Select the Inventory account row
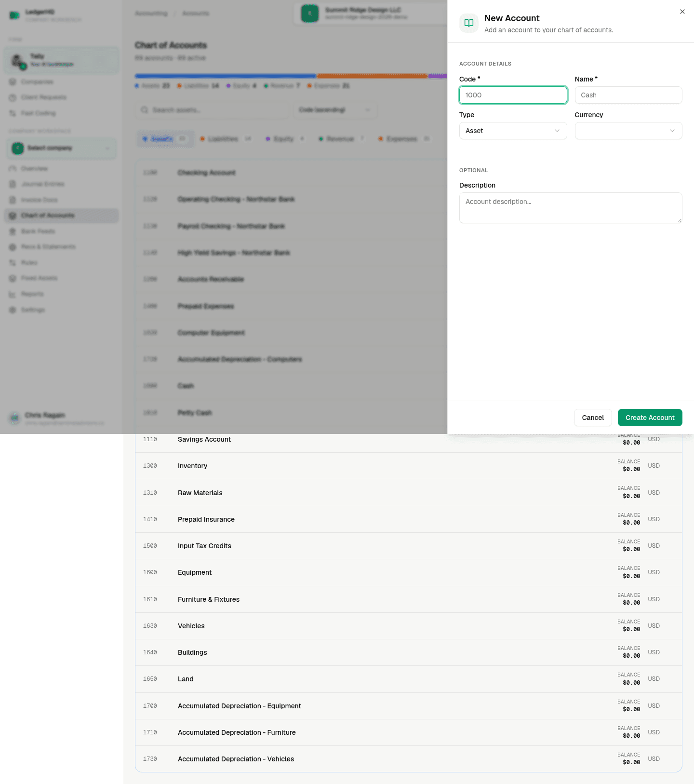694x784 pixels. [x=409, y=466]
